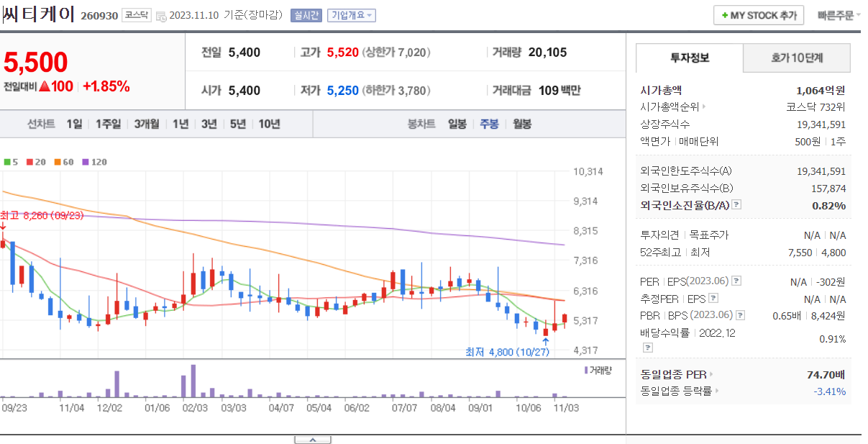Image resolution: width=868 pixels, height=444 pixels.
Task: Open the 기업개요 dropdown
Action: click(351, 15)
